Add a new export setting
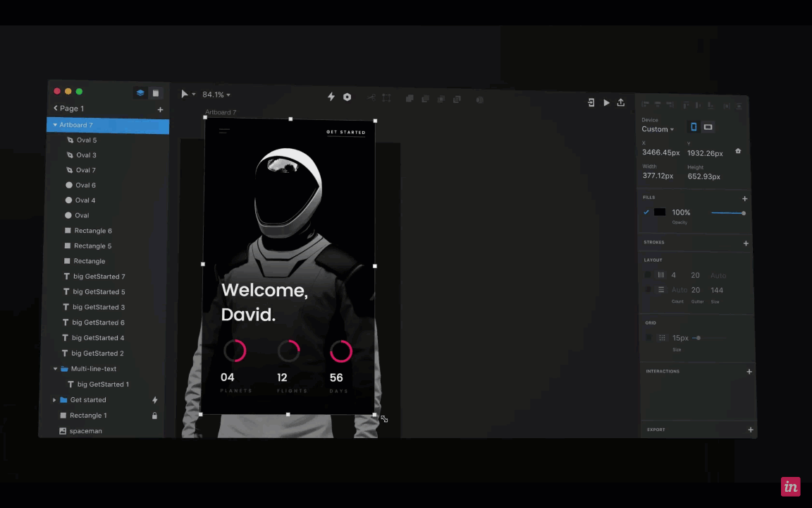This screenshot has width=812, height=508. [x=751, y=430]
